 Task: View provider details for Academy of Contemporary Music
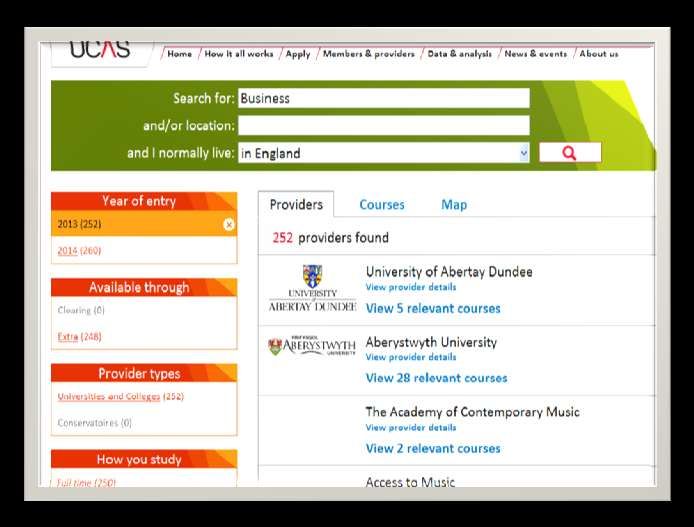point(411,427)
